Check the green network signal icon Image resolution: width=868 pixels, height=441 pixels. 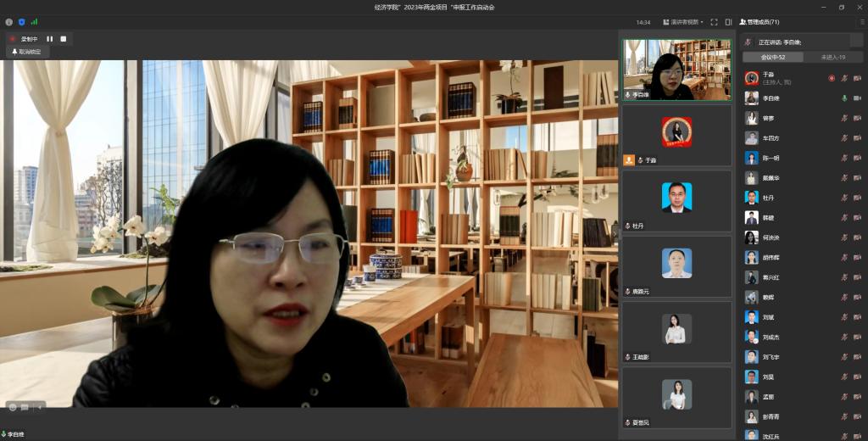pyautogui.click(x=34, y=22)
